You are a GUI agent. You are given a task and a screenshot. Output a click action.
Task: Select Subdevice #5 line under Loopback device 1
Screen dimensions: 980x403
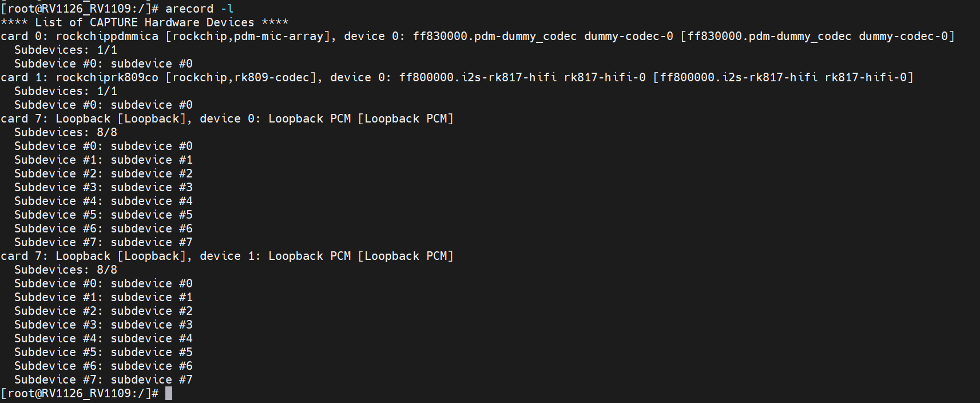point(103,352)
